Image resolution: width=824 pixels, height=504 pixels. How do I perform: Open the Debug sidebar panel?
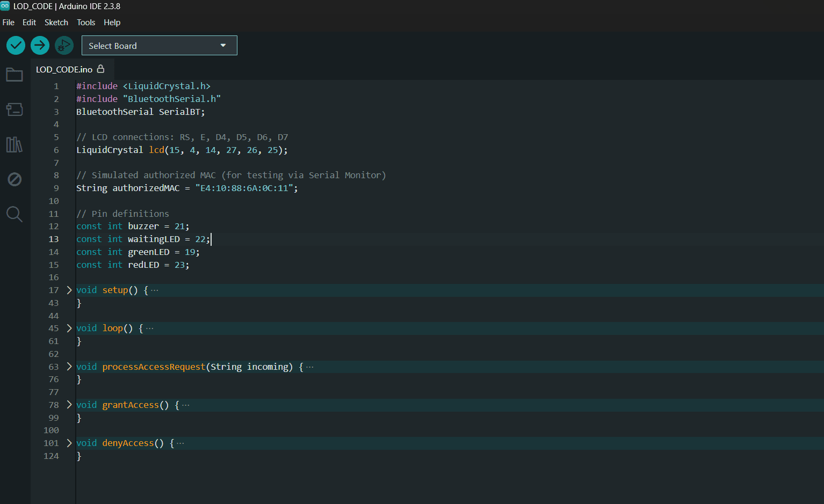click(x=15, y=179)
